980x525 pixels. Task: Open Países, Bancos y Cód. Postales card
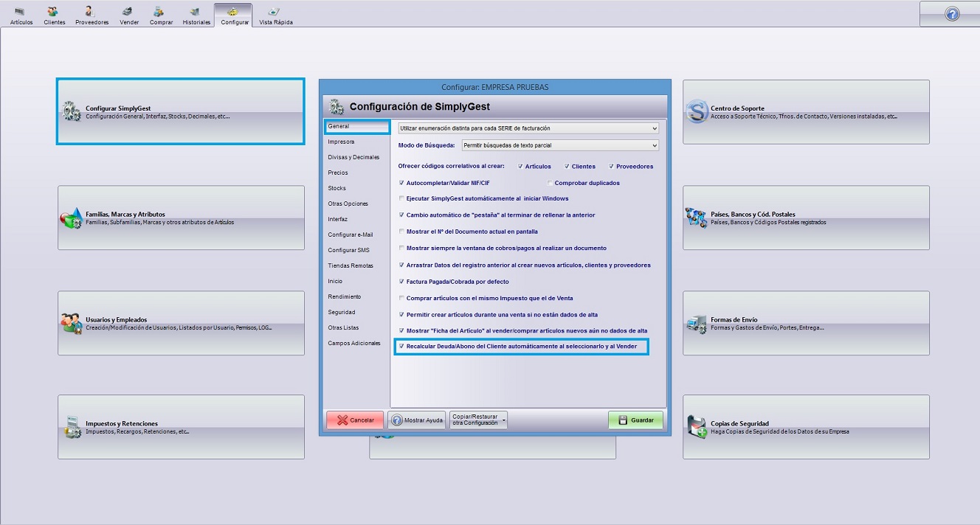pyautogui.click(x=806, y=218)
